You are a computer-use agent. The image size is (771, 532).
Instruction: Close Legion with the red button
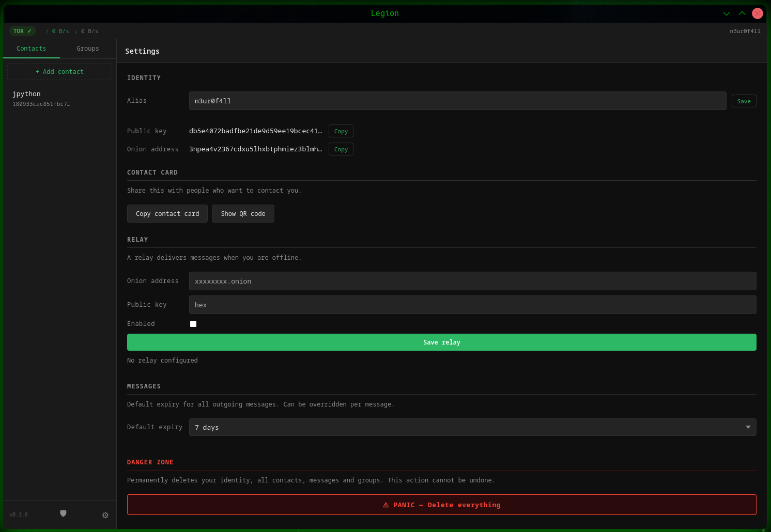(x=758, y=13)
